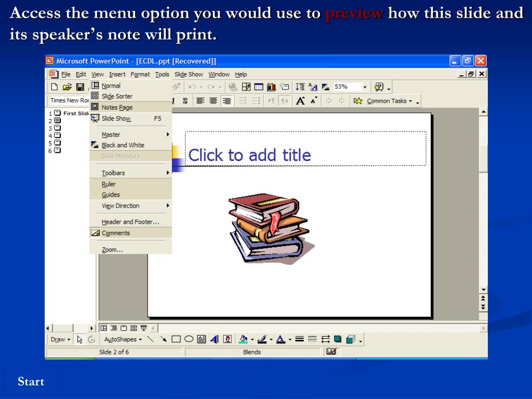Viewport: 532px width, 399px height.
Task: Open the File menu
Action: (66, 74)
